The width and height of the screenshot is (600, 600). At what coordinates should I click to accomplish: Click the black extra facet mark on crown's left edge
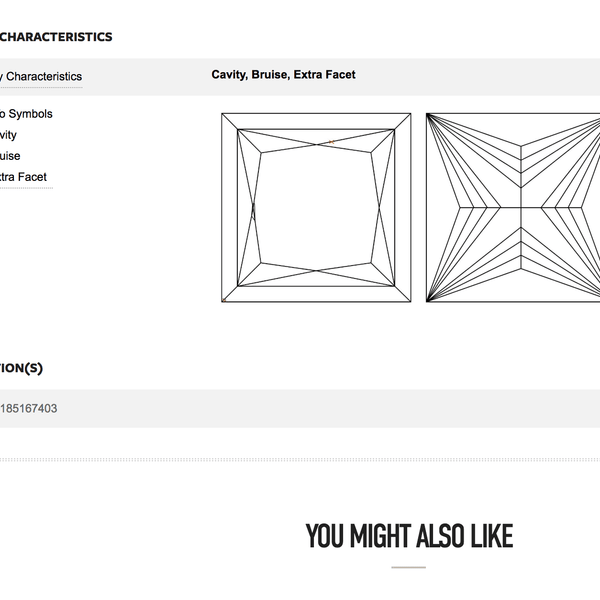click(x=253, y=210)
